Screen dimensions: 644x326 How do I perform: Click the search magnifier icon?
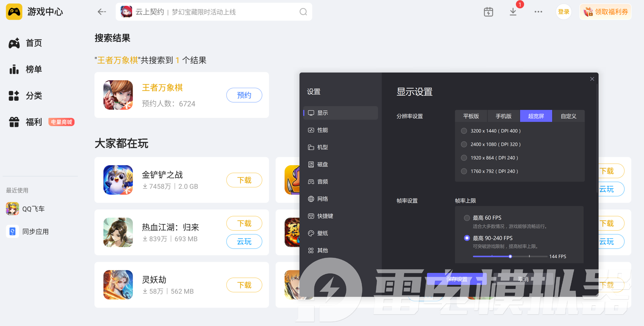(303, 12)
